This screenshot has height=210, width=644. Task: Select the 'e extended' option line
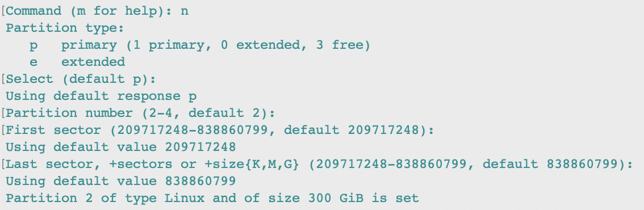(x=77, y=62)
